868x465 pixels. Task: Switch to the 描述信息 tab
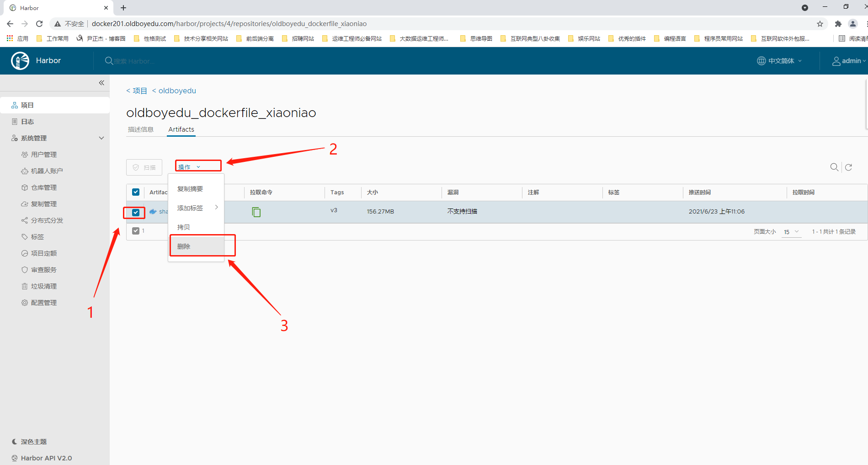141,129
